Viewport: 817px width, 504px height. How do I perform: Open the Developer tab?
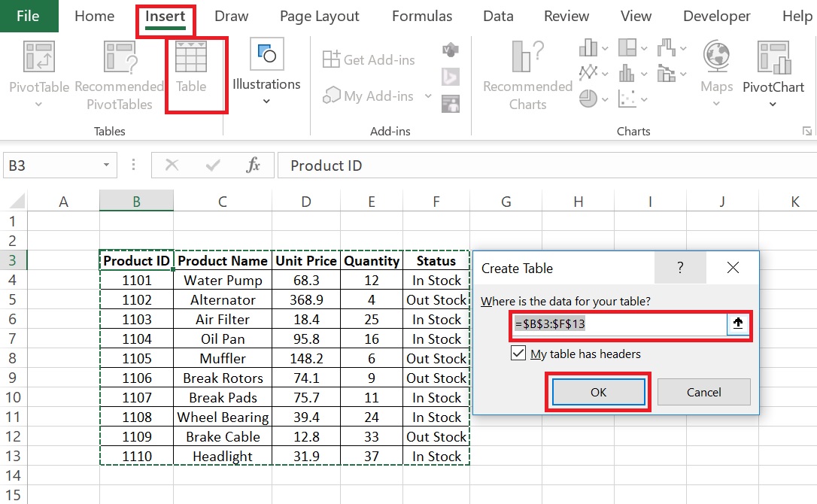coord(716,15)
